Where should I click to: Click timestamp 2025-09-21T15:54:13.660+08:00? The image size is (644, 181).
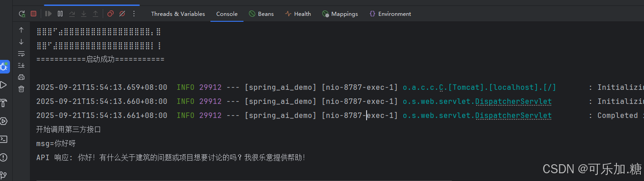point(102,102)
